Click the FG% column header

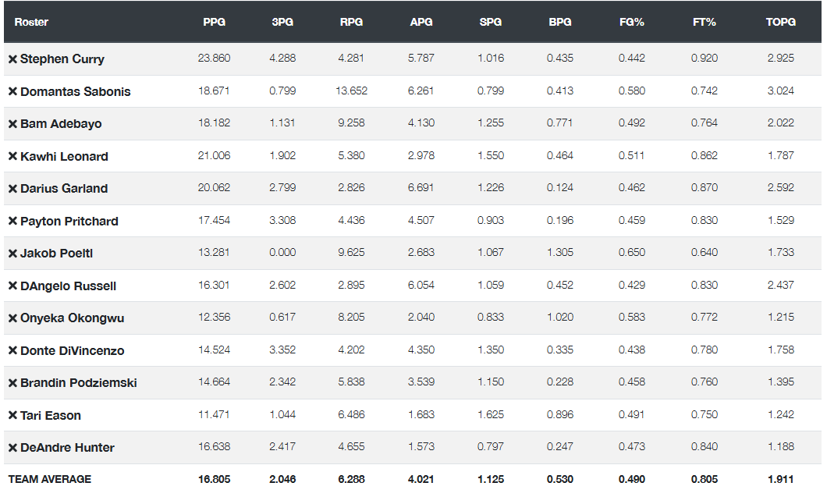[631, 22]
